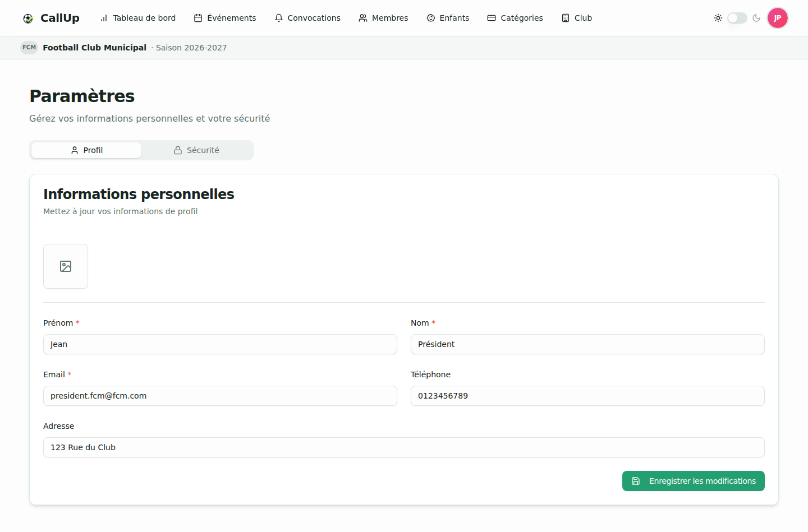Click the moon dark-mode icon
The height and width of the screenshot is (532, 808).
coord(756,18)
